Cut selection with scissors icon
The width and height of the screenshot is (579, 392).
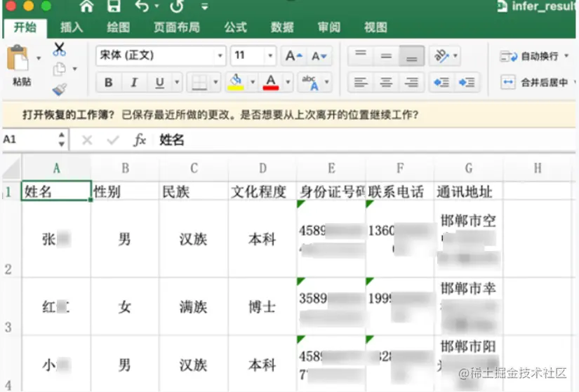59,49
